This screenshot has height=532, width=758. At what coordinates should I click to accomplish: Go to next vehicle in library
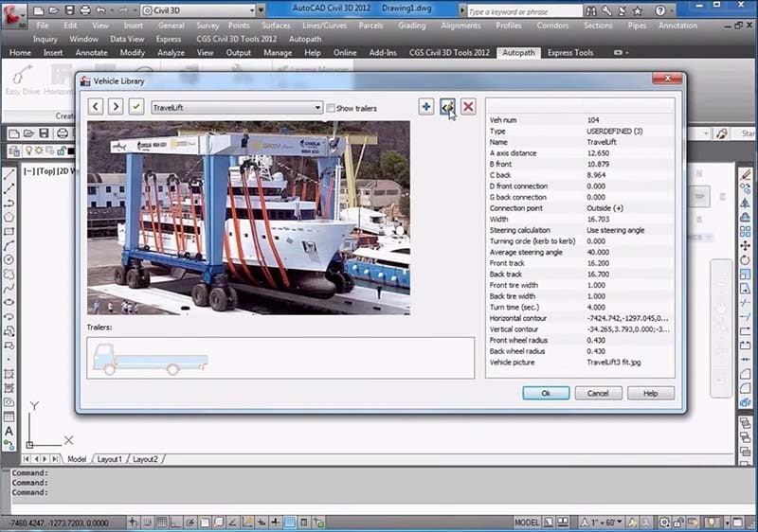pos(116,107)
